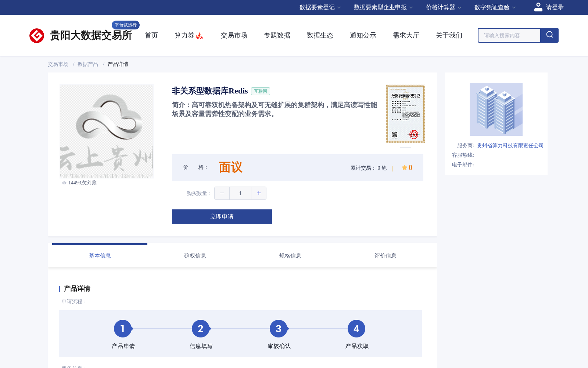The height and width of the screenshot is (368, 588).
Task: Focus the search input field
Action: 509,35
